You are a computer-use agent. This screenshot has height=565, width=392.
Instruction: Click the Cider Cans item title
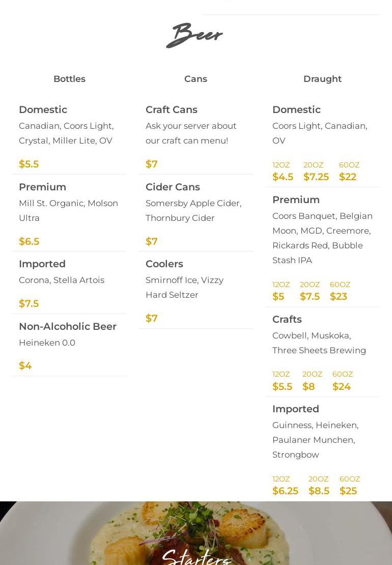[x=173, y=187]
